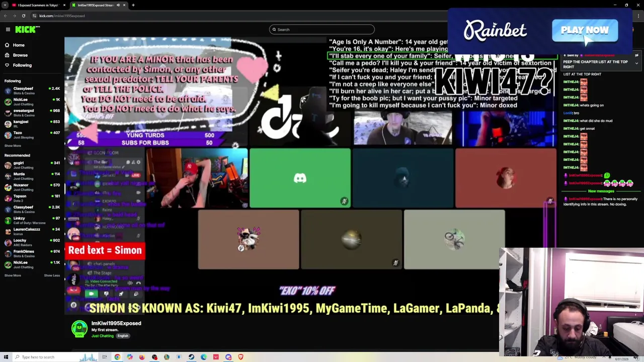Open the Kick hamburger menu

[8, 30]
